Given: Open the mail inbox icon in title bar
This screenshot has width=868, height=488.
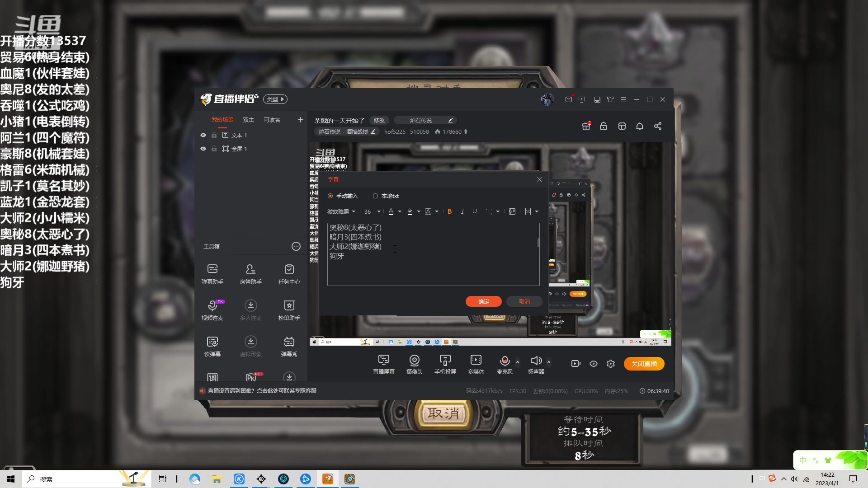Looking at the screenshot, I should tap(569, 99).
